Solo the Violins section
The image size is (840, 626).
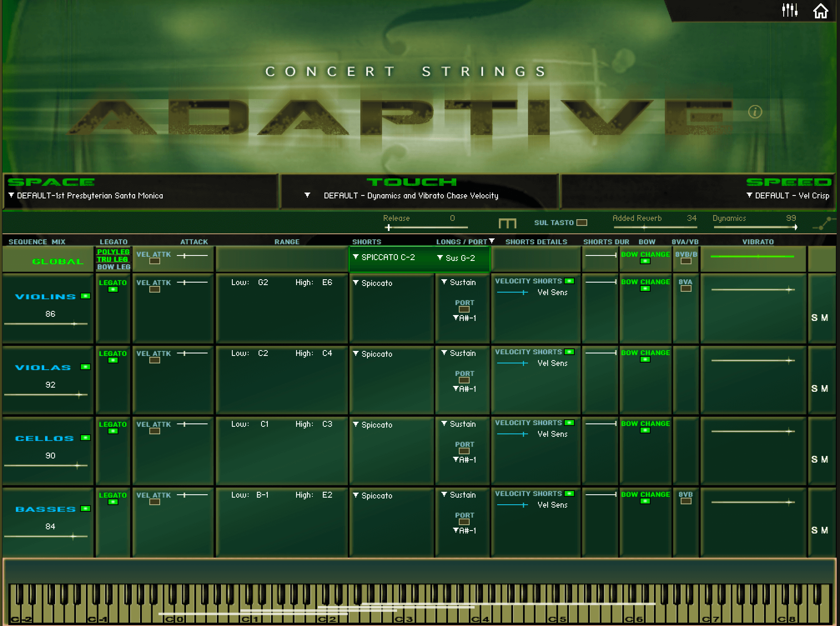tap(814, 318)
